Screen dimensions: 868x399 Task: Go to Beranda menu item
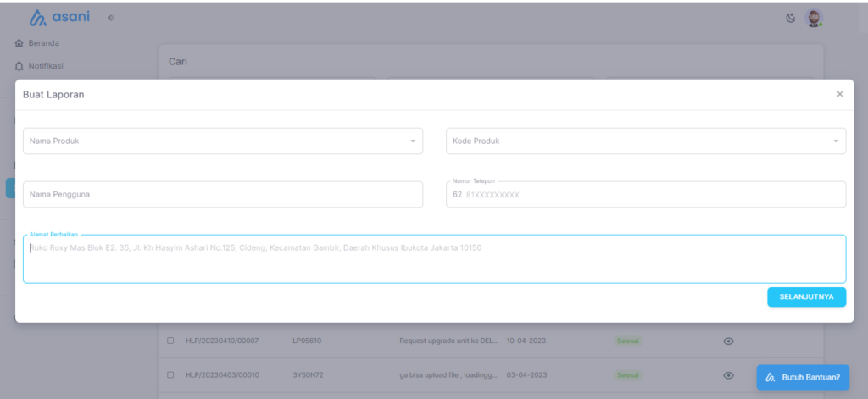[44, 43]
